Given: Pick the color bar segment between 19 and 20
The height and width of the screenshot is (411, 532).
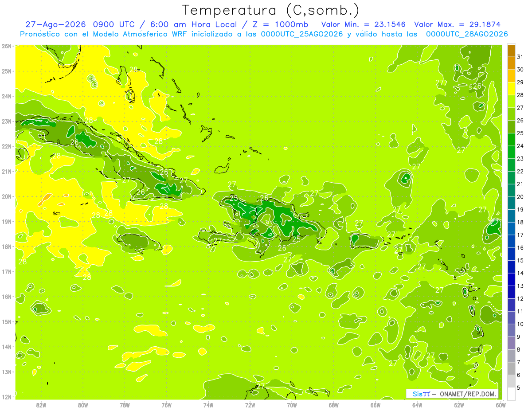Looking at the screenshot, I should coord(511,203).
